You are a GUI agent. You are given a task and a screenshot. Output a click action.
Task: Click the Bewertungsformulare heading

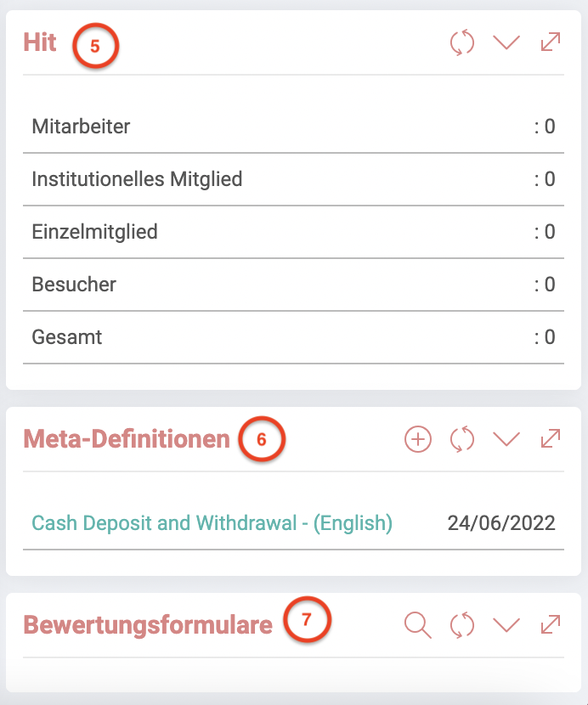click(x=148, y=625)
